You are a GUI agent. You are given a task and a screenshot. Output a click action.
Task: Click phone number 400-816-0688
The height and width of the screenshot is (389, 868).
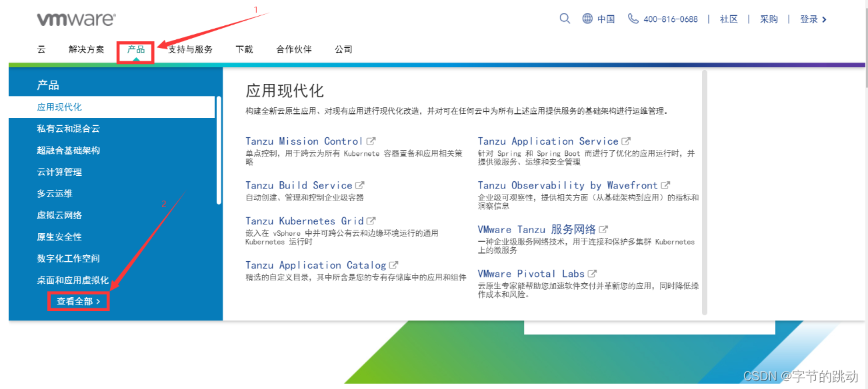pos(671,19)
